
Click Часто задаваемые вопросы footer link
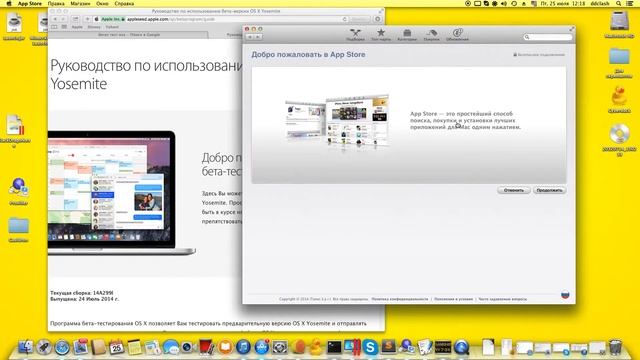coord(502,299)
